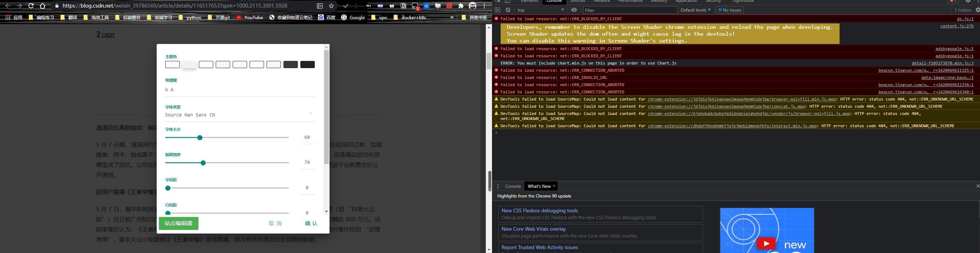
Task: Open reader mode icon in address bar
Action: click(x=320, y=6)
